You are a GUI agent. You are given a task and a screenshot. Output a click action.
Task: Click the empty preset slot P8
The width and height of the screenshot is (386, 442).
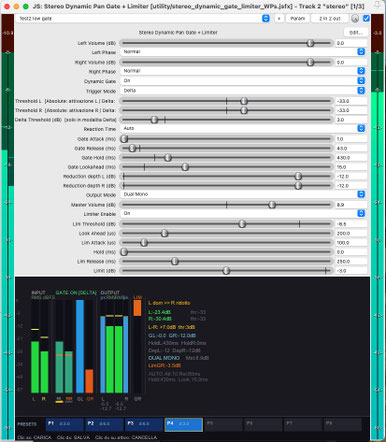tap(342, 425)
